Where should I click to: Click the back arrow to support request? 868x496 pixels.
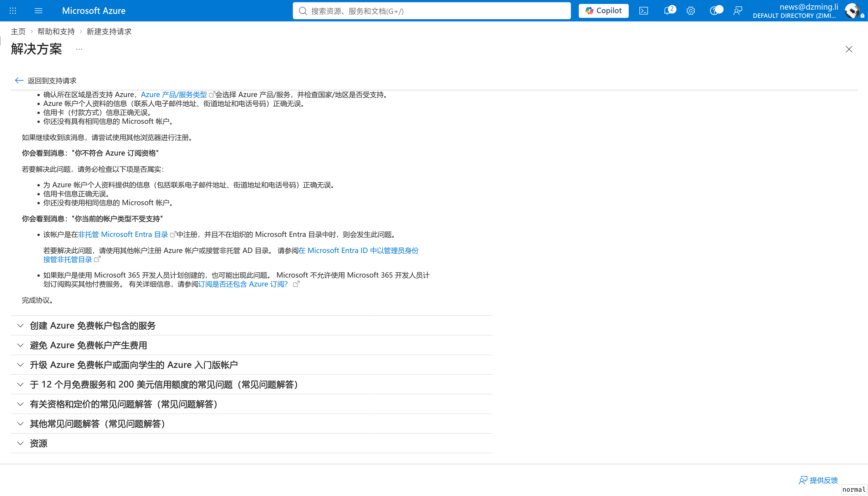(x=19, y=80)
